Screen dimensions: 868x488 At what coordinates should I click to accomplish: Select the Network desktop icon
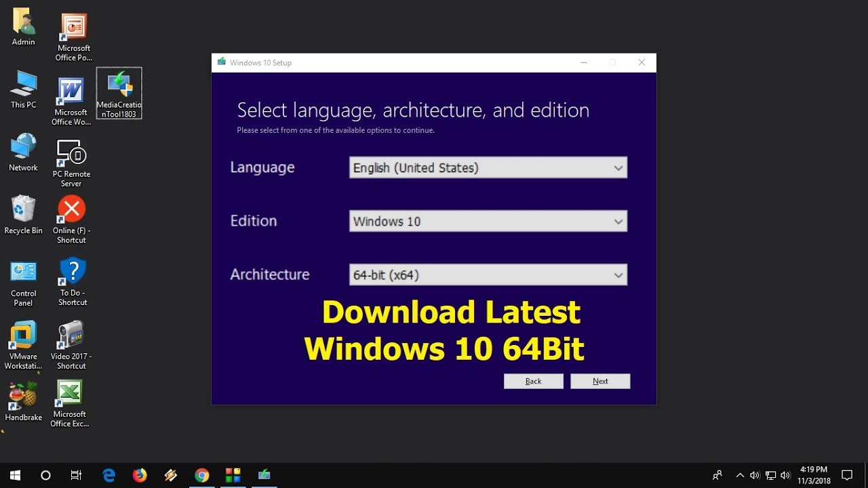tap(23, 152)
